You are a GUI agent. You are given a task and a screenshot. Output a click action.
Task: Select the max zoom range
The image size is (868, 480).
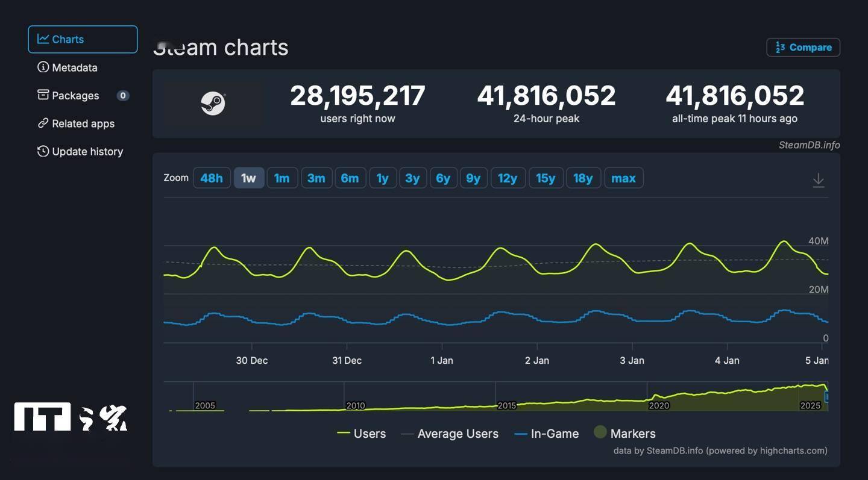tap(623, 178)
